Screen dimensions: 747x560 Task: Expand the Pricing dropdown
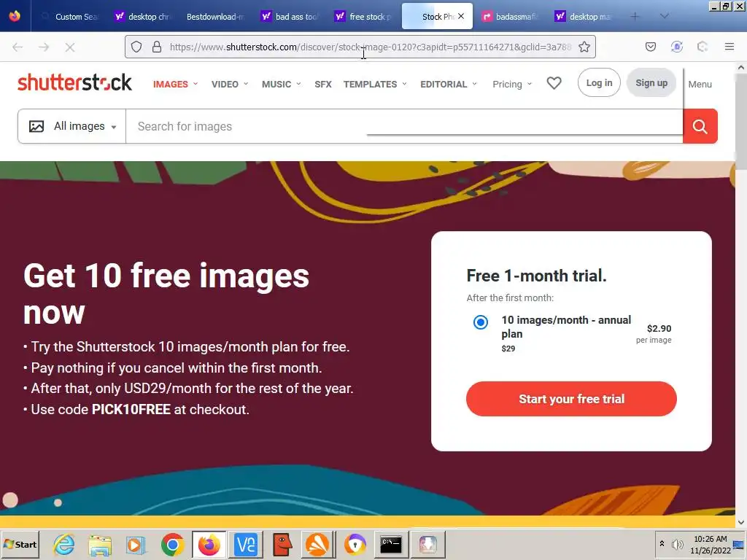(512, 84)
